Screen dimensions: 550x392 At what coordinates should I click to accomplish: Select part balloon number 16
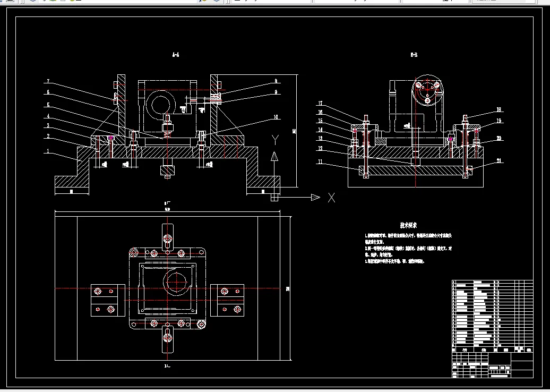320,112
